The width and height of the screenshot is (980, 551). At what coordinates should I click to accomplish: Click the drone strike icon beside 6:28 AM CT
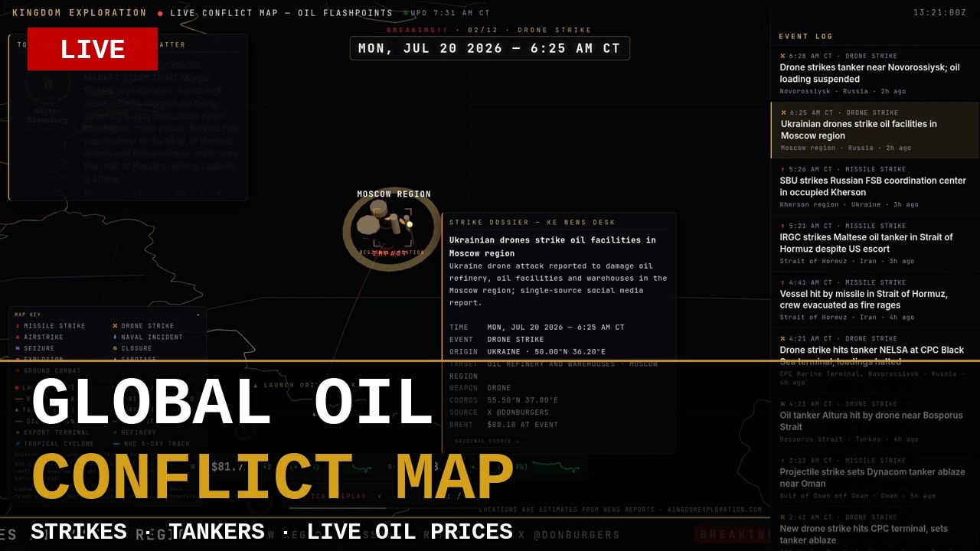[x=782, y=56]
